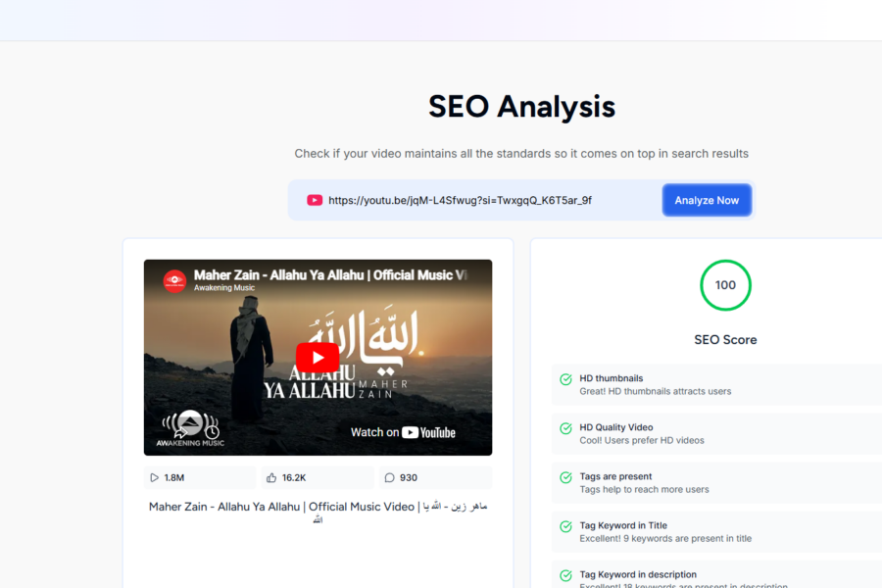
Task: Click the 1.8M views count
Action: click(174, 477)
